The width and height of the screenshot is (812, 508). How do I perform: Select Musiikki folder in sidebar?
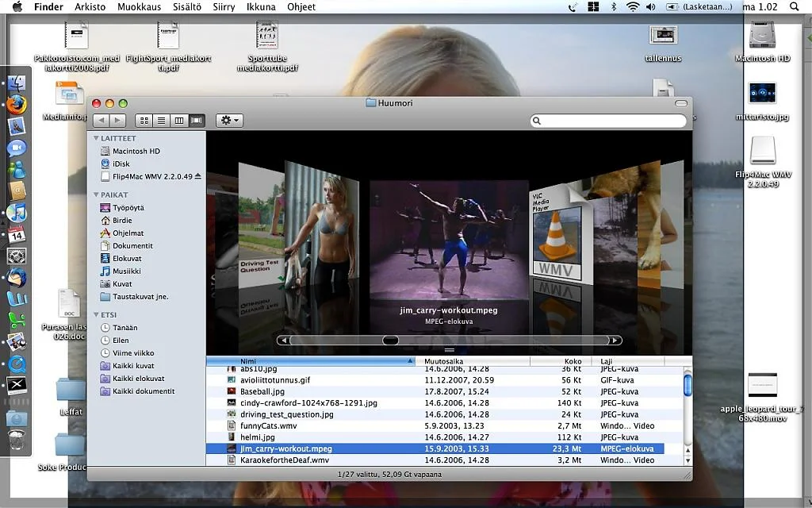click(126, 271)
